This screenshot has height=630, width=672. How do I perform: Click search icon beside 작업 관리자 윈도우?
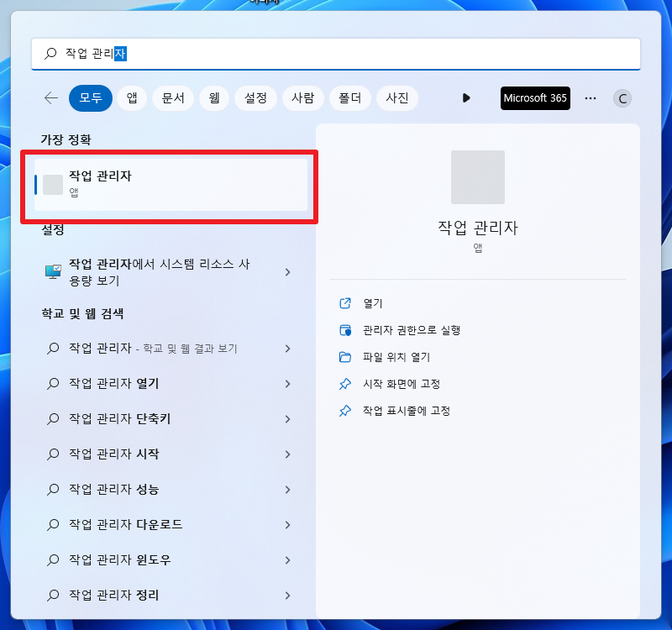coord(53,559)
